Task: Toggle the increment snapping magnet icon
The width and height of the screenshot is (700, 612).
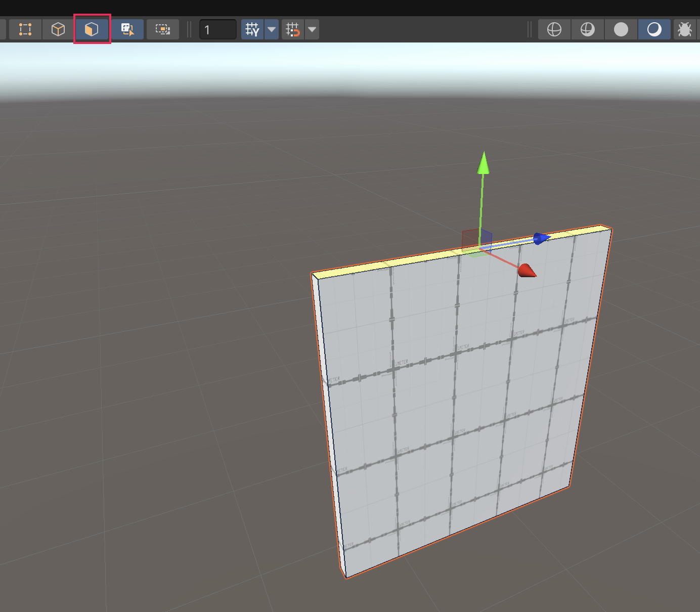Action: click(293, 29)
